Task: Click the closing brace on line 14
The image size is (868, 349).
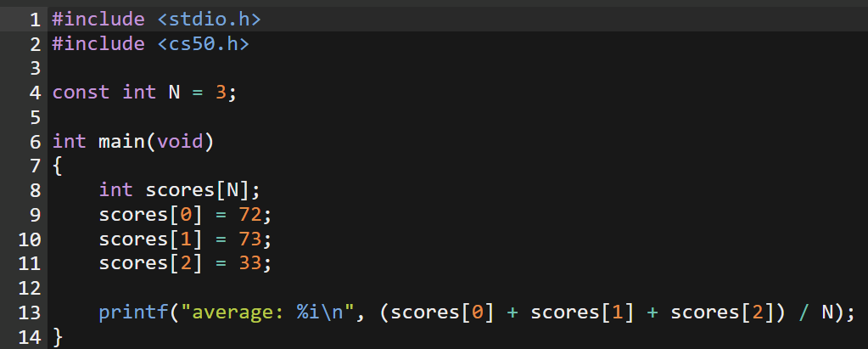Action: tap(57, 337)
